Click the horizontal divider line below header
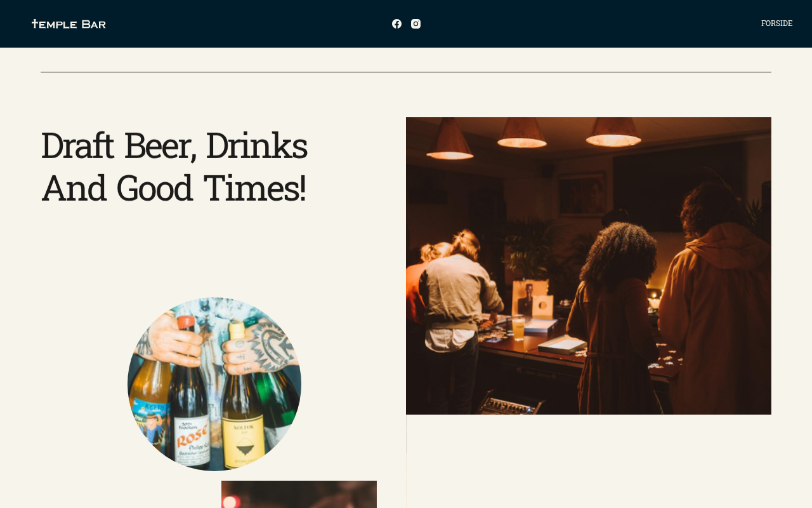This screenshot has height=508, width=812. 406,72
